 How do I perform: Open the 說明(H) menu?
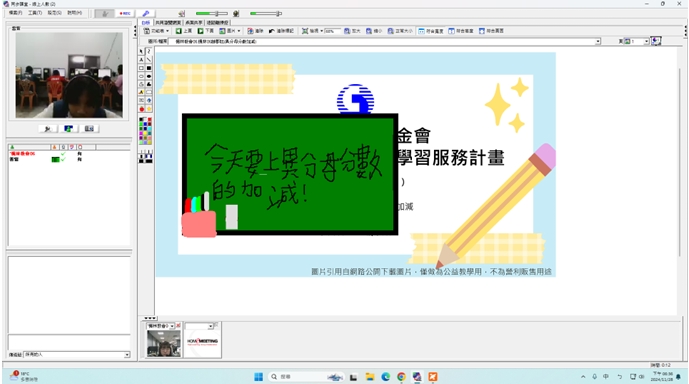[x=74, y=13]
